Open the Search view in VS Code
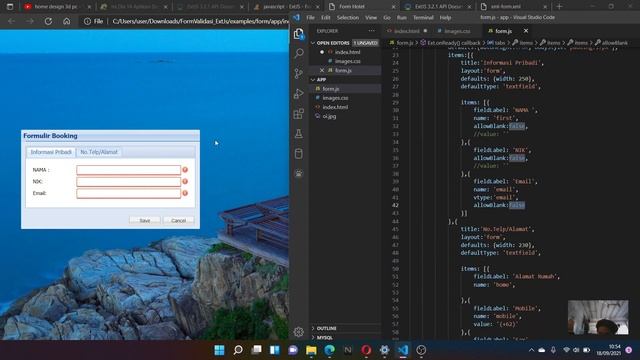 coord(299,53)
